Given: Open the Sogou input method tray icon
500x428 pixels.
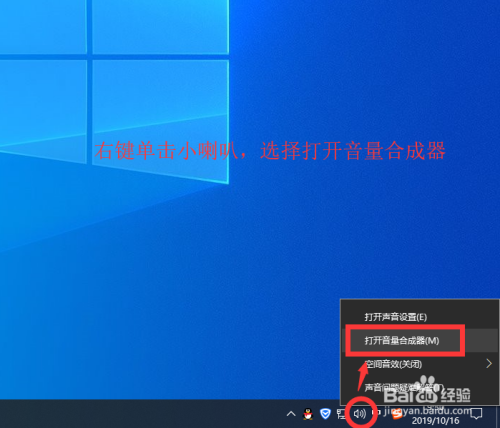Looking at the screenshot, I should point(397,414).
